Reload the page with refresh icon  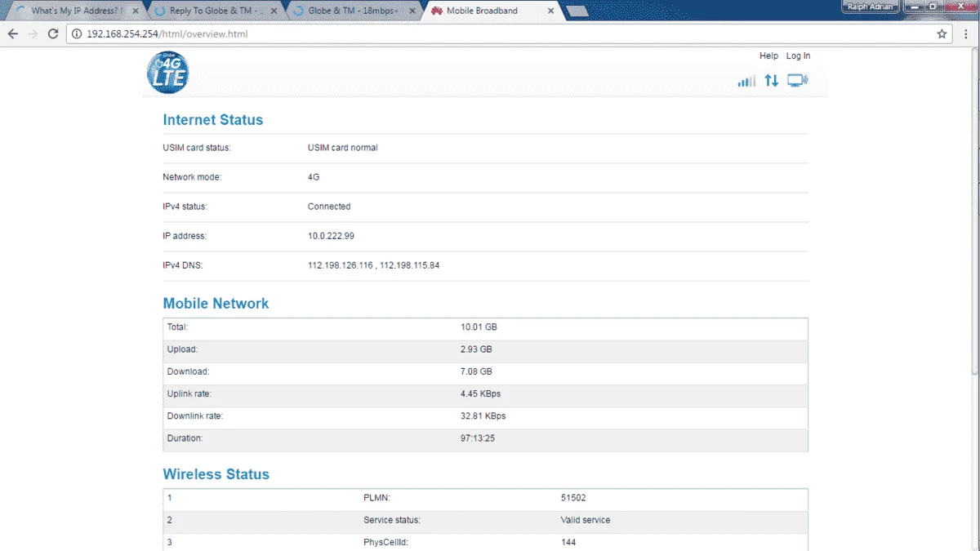[x=53, y=34]
